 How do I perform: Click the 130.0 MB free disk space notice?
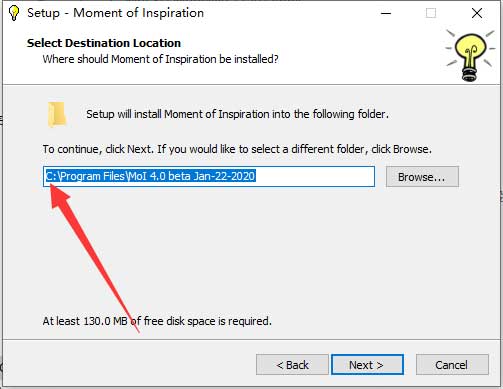(x=157, y=321)
